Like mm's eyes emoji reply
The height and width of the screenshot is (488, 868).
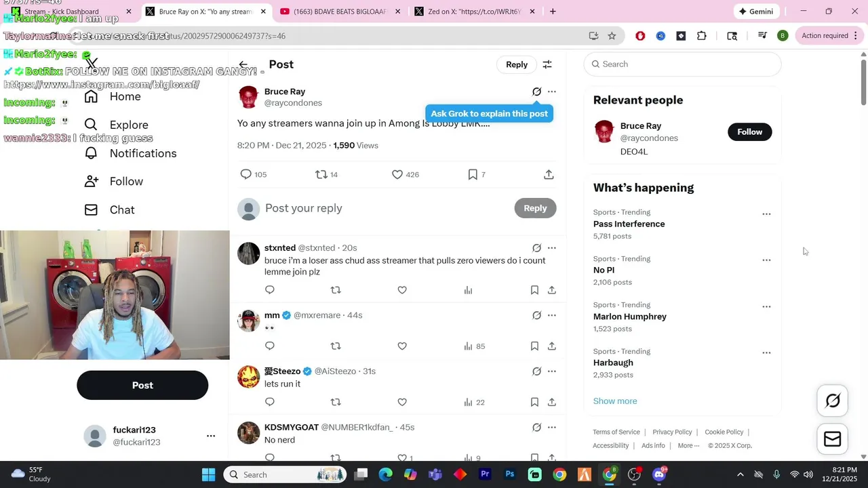pos(402,346)
